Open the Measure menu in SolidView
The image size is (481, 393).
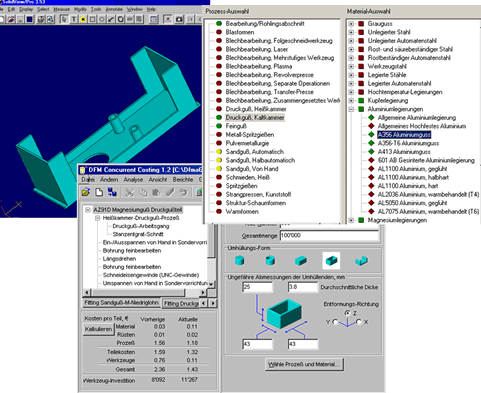click(62, 9)
